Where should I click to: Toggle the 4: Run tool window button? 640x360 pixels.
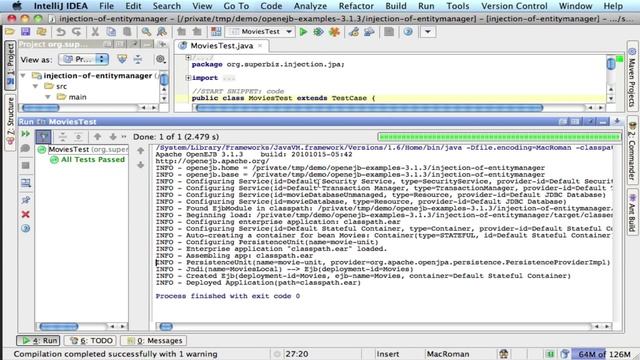click(38, 340)
